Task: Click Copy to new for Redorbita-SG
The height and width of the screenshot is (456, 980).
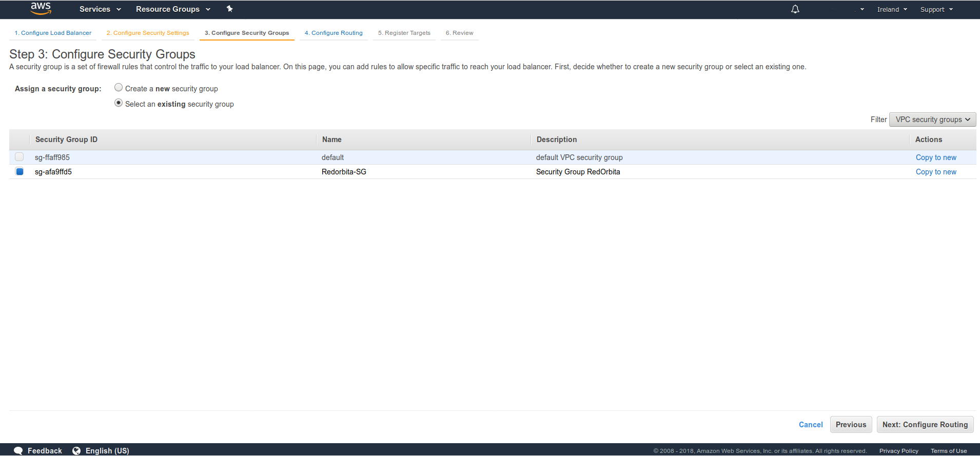Action: click(936, 172)
